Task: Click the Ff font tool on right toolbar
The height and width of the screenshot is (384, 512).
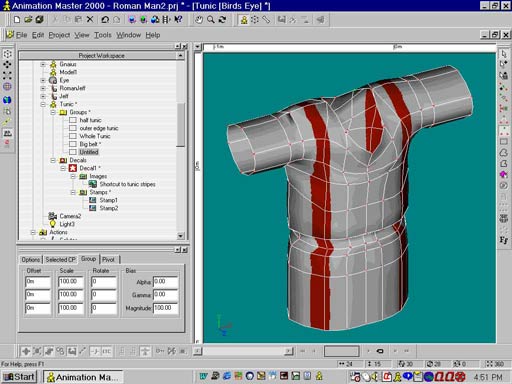Action: pos(504,240)
